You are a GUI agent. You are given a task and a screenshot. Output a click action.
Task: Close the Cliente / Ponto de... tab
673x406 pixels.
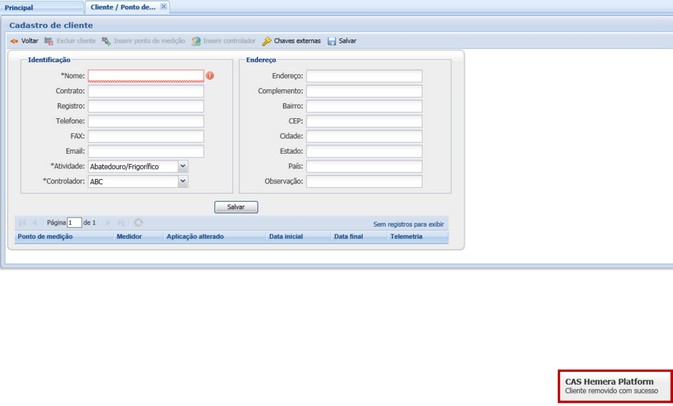coord(164,6)
